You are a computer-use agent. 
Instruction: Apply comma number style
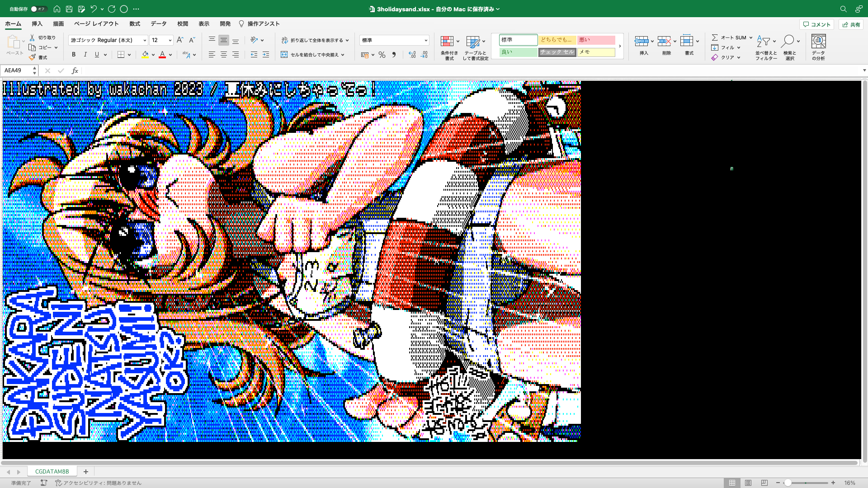coord(394,55)
